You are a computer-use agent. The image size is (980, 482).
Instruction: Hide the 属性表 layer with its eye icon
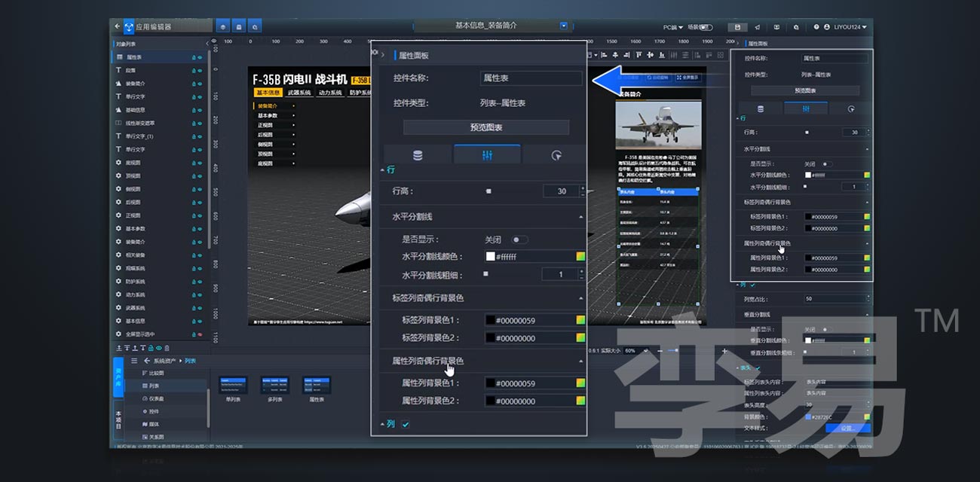coord(200,57)
